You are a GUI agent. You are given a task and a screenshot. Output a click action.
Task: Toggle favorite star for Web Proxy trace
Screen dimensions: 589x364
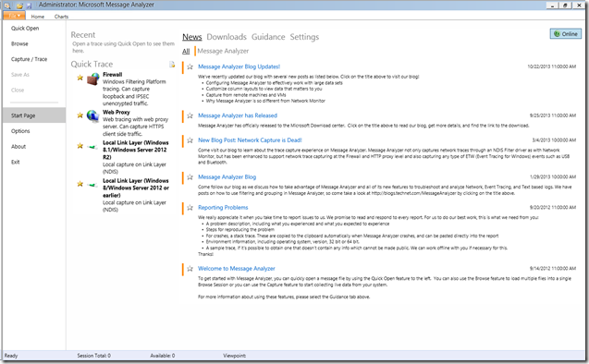pos(80,115)
